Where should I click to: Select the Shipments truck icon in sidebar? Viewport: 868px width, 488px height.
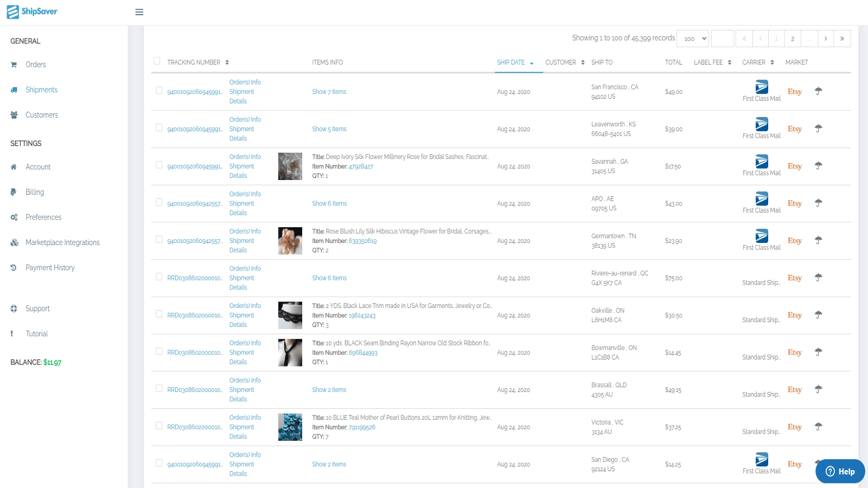tap(14, 89)
